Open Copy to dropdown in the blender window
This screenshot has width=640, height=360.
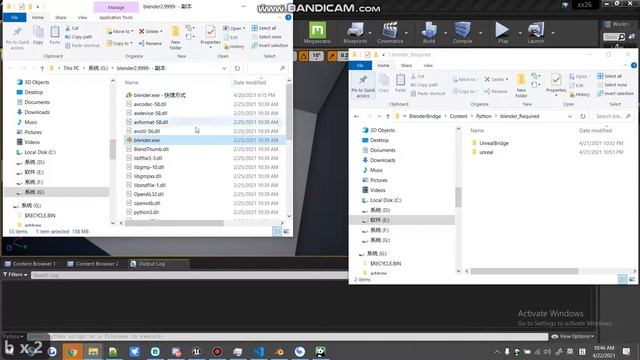(x=120, y=43)
